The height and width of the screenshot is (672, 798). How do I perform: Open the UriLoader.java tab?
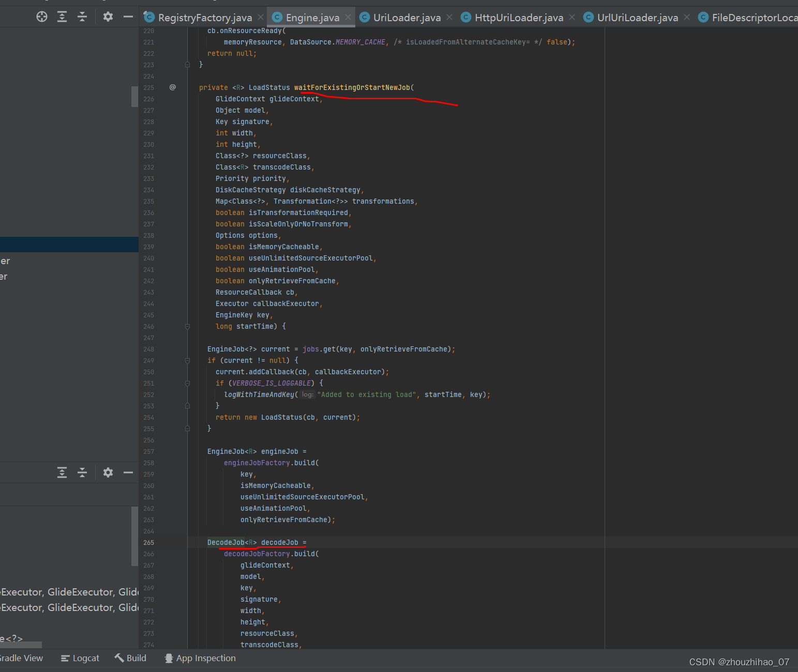[x=407, y=18]
